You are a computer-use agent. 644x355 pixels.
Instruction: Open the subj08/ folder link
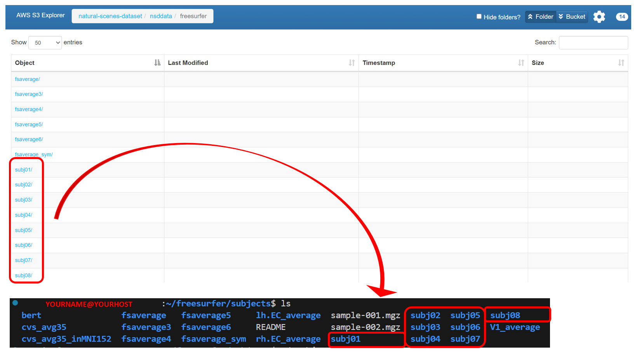point(24,276)
